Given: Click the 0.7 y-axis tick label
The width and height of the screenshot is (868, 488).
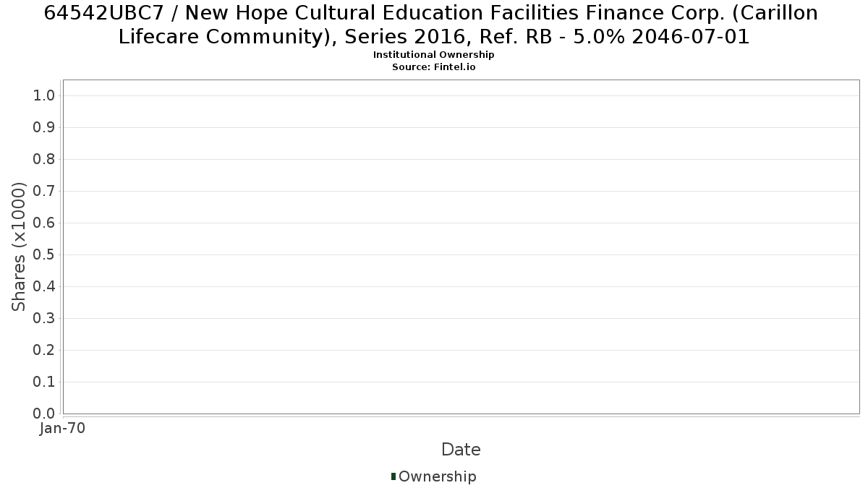Looking at the screenshot, I should [x=45, y=192].
